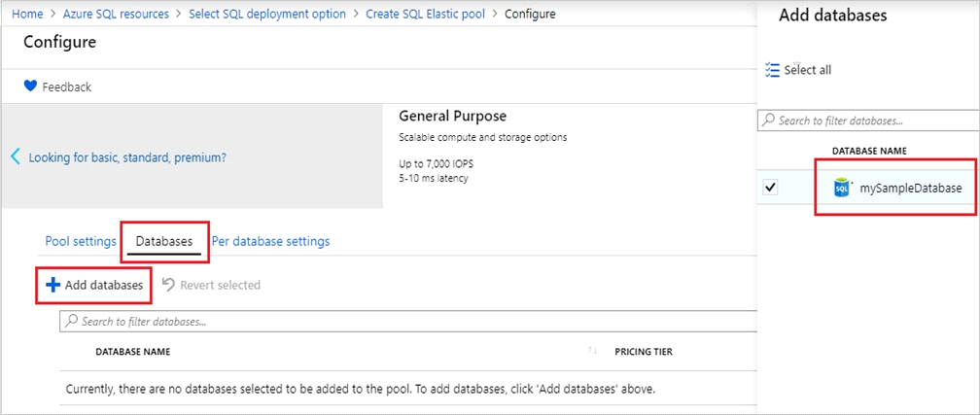980x415 pixels.
Task: Click the plus icon for Add databases
Action: (53, 285)
